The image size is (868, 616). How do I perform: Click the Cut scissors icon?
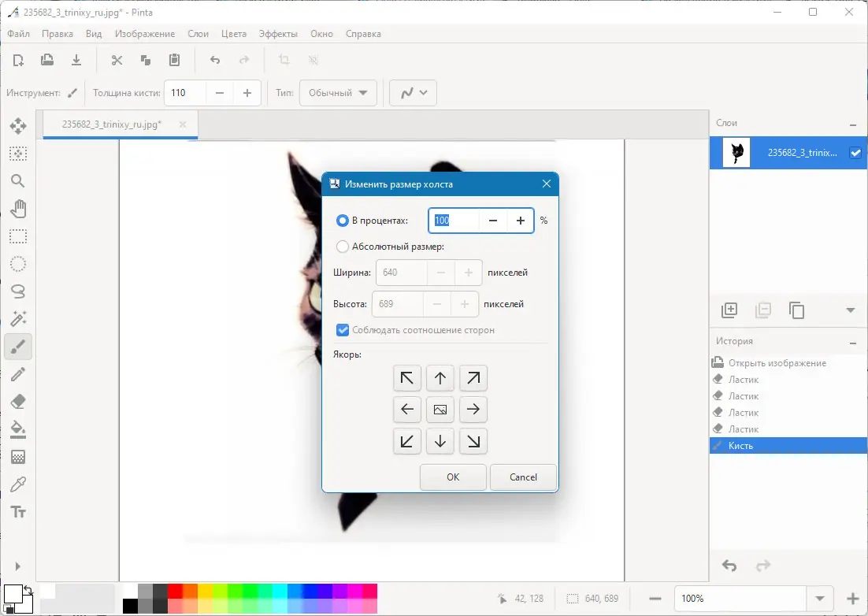[x=117, y=60]
